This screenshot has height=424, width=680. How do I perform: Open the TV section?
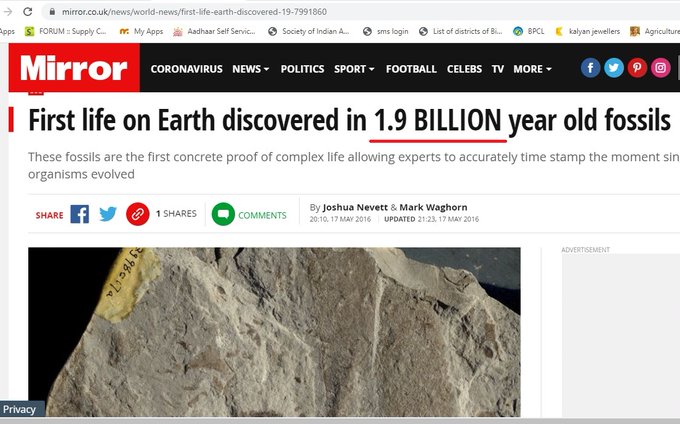(x=498, y=69)
